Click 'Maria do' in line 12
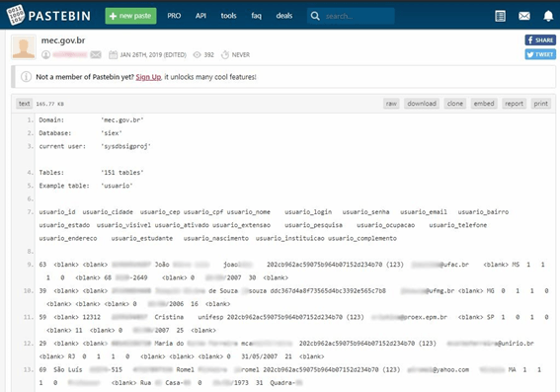 pyautogui.click(x=169, y=344)
